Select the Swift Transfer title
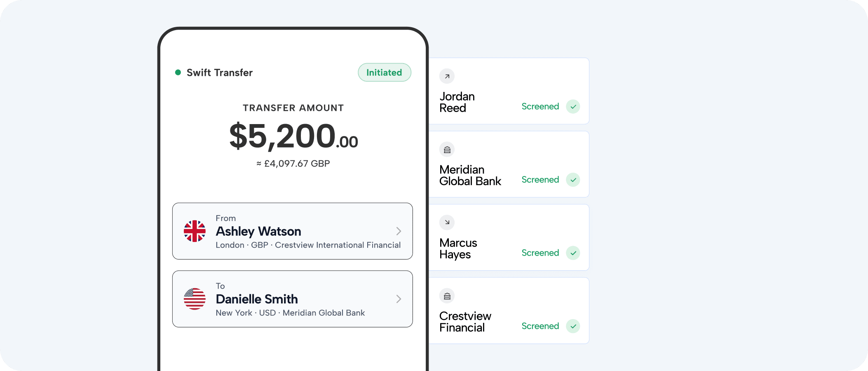868x371 pixels. 219,73
